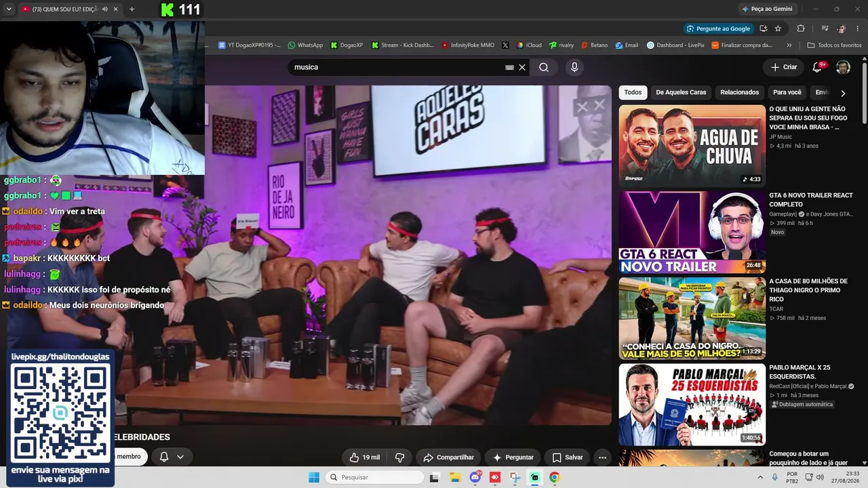Open Task View on the taskbar
The image size is (868, 488).
(x=435, y=477)
